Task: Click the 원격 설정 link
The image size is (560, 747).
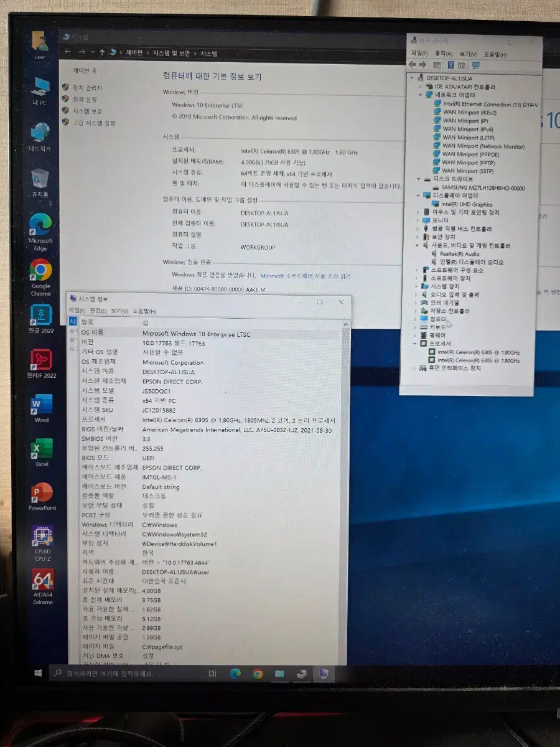Action: (85, 100)
